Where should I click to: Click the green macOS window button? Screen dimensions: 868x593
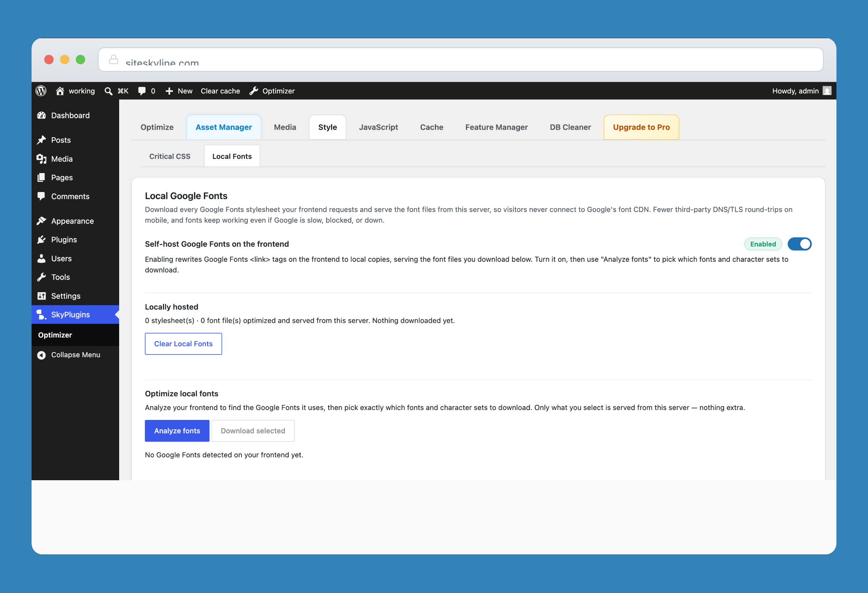pos(80,60)
